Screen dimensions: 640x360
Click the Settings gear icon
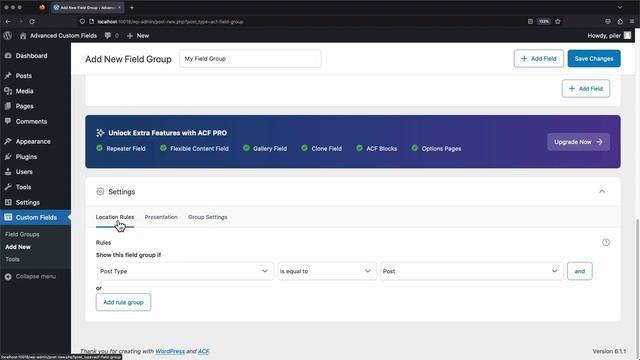point(100,191)
